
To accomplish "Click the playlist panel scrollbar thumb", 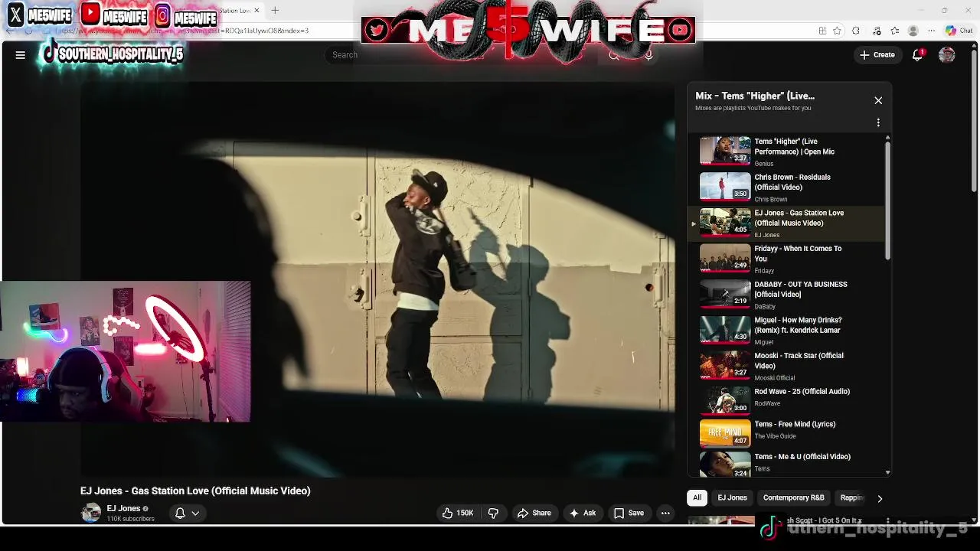I will pyautogui.click(x=887, y=201).
